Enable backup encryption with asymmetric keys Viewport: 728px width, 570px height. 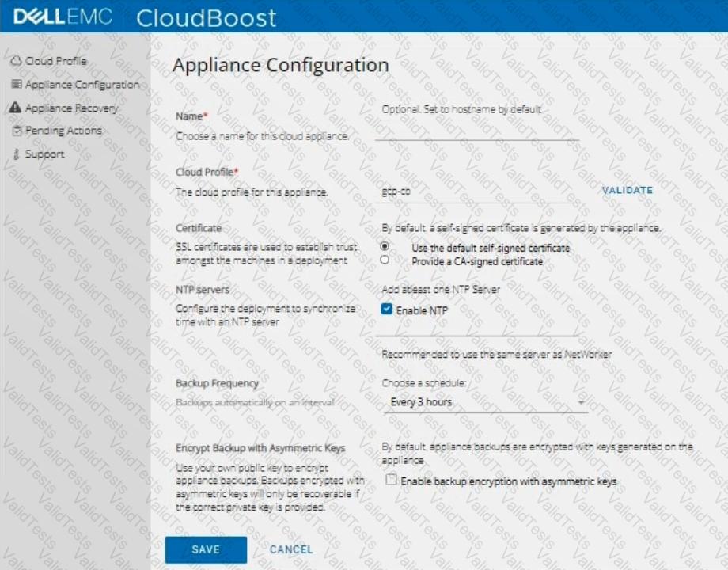pyautogui.click(x=390, y=480)
